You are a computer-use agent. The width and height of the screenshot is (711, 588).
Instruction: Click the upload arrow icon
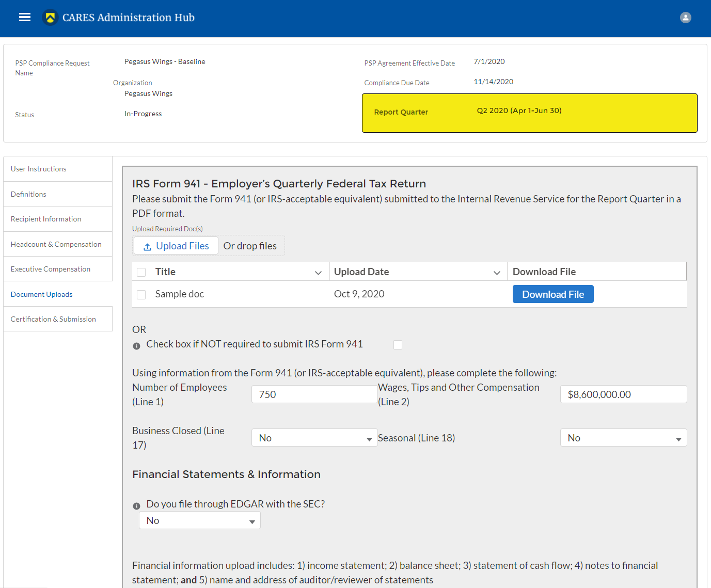point(147,247)
